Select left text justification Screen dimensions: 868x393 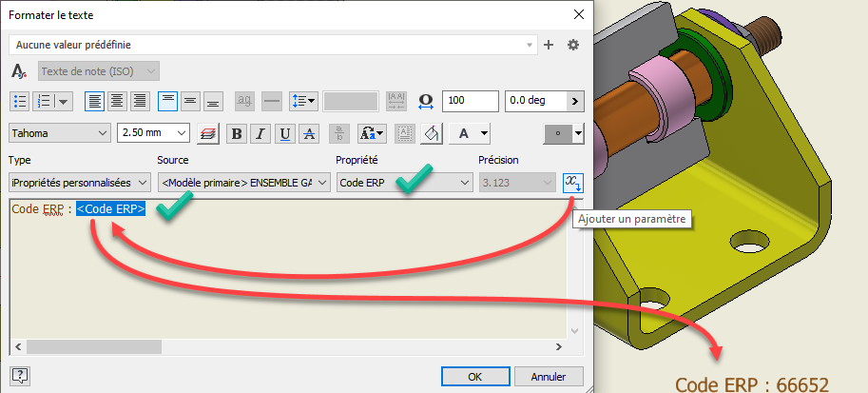click(94, 101)
